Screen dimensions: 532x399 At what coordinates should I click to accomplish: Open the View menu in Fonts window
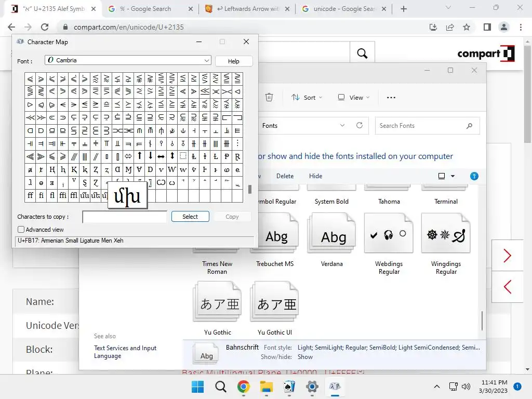point(353,97)
